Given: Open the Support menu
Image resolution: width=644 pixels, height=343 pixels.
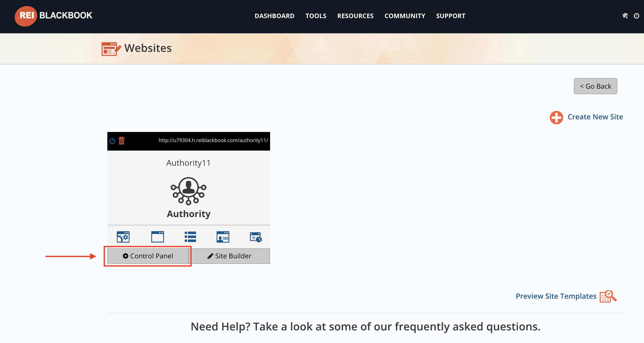Looking at the screenshot, I should pyautogui.click(x=451, y=16).
